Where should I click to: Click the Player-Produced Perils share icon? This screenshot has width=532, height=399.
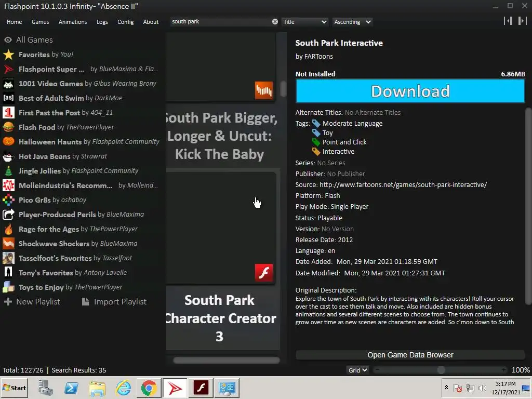(8, 215)
